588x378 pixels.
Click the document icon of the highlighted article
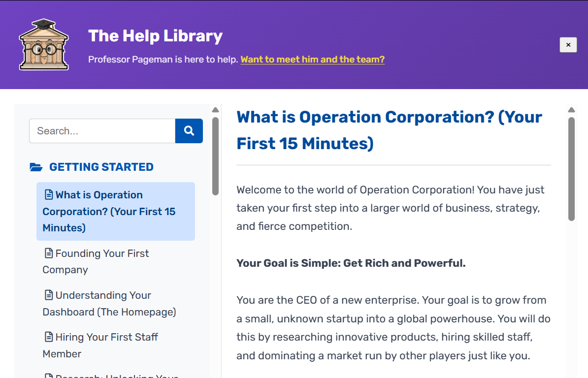coord(48,195)
